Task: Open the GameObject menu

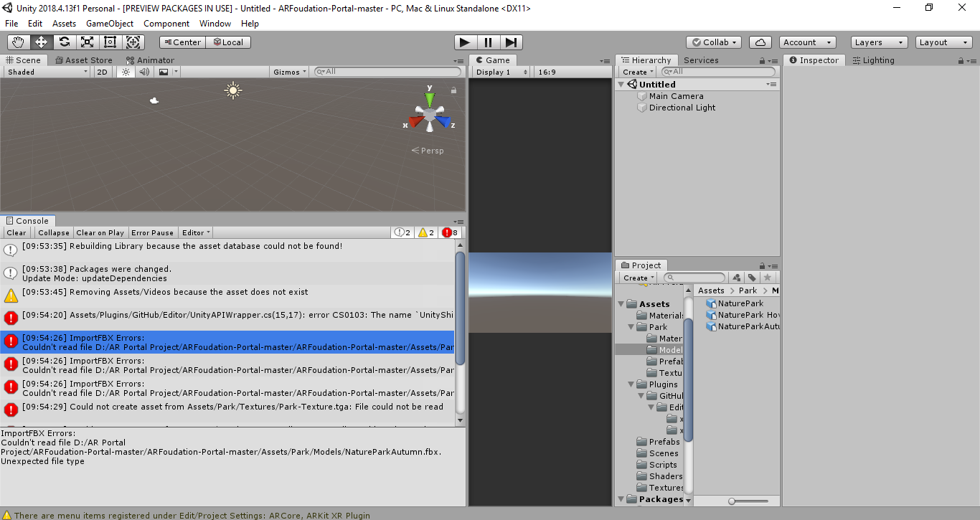Action: tap(110, 24)
